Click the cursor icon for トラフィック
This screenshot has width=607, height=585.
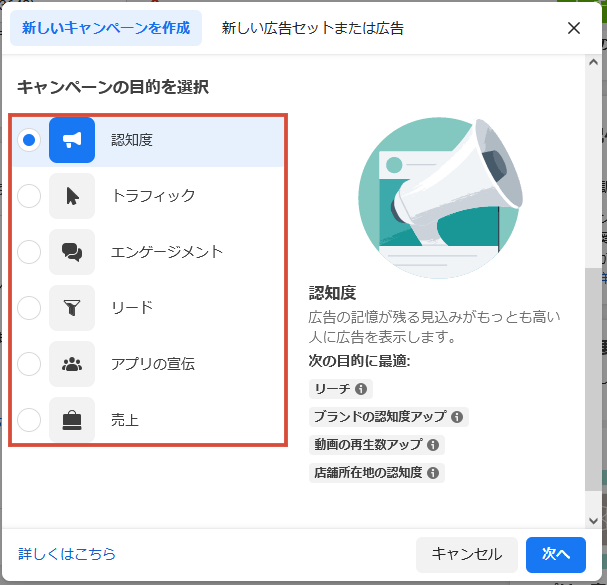tap(72, 196)
